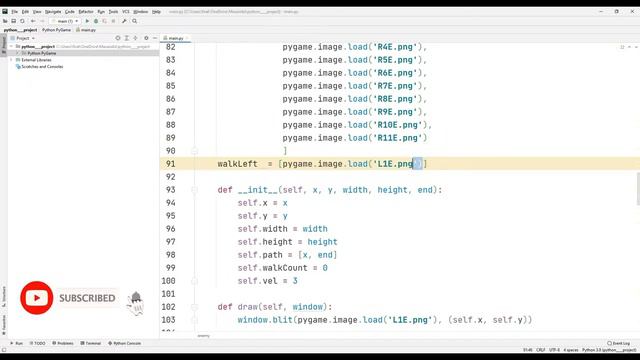This screenshot has height=360, width=640.
Task: Open the Event Log
Action: [619, 343]
